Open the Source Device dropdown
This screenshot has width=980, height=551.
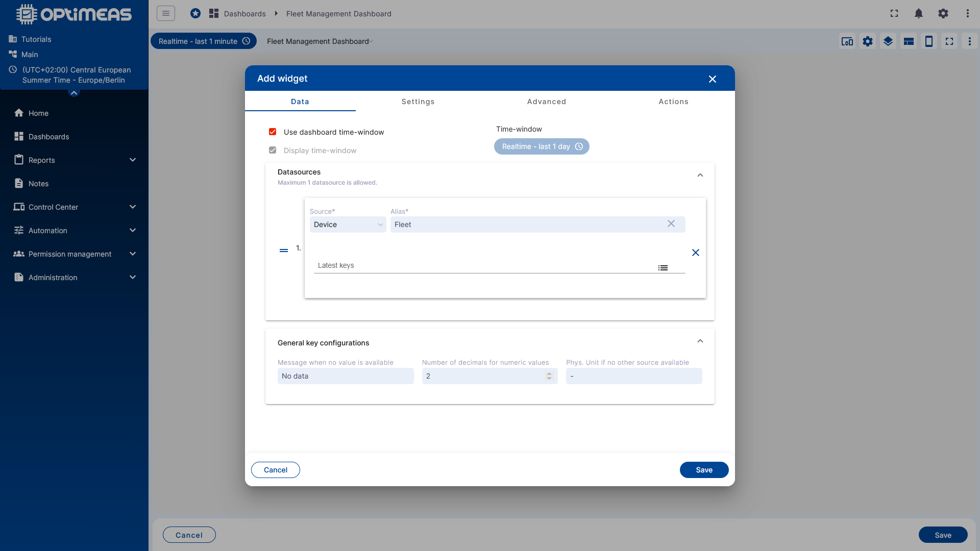coord(348,224)
